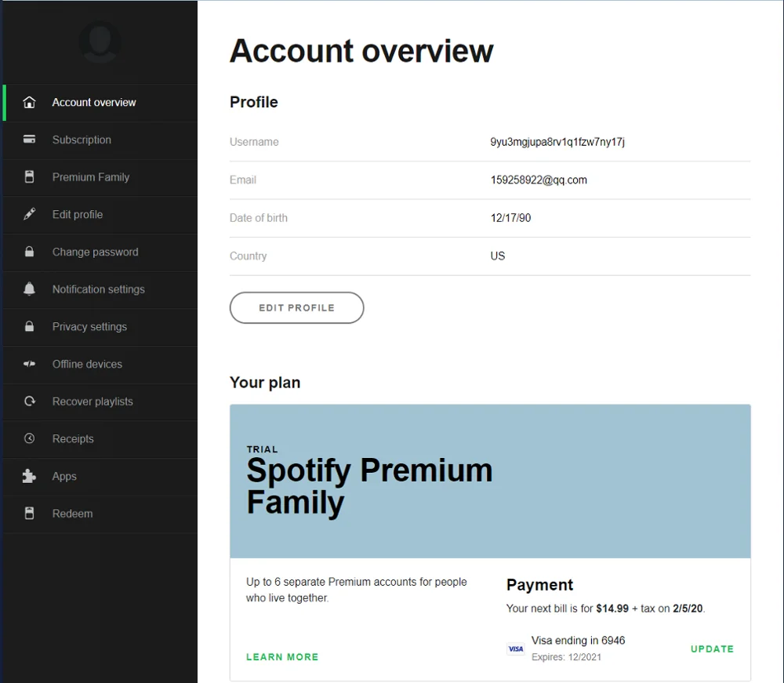Select Edit profile from the sidebar
Image resolution: width=784 pixels, height=683 pixels.
click(100, 215)
